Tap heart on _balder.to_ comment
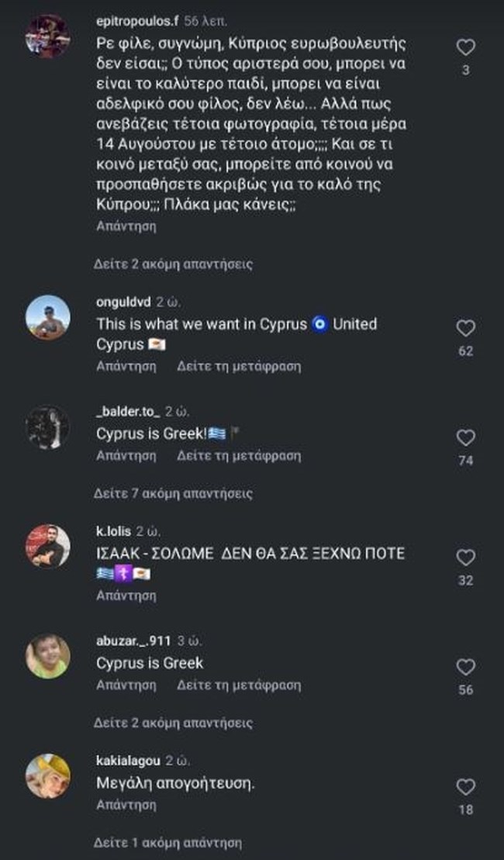This screenshot has width=504, height=860. click(x=465, y=438)
